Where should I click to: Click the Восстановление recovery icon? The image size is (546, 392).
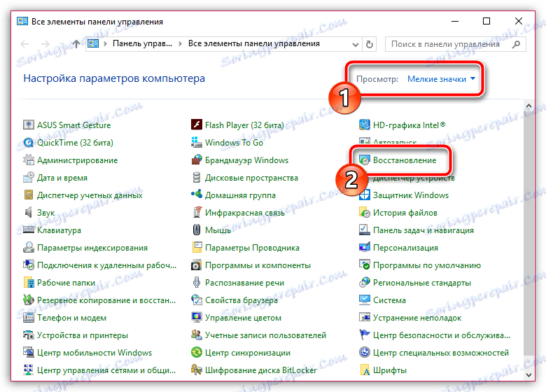point(364,160)
